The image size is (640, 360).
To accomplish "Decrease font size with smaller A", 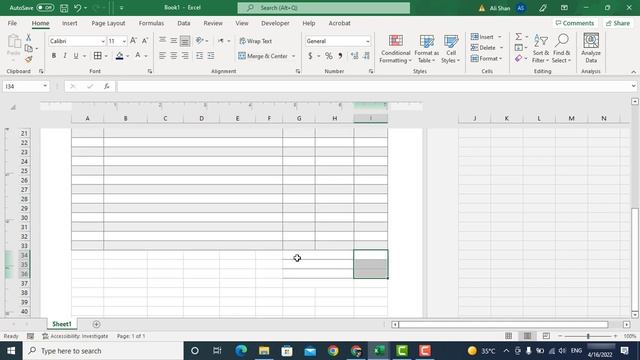I will [145, 41].
